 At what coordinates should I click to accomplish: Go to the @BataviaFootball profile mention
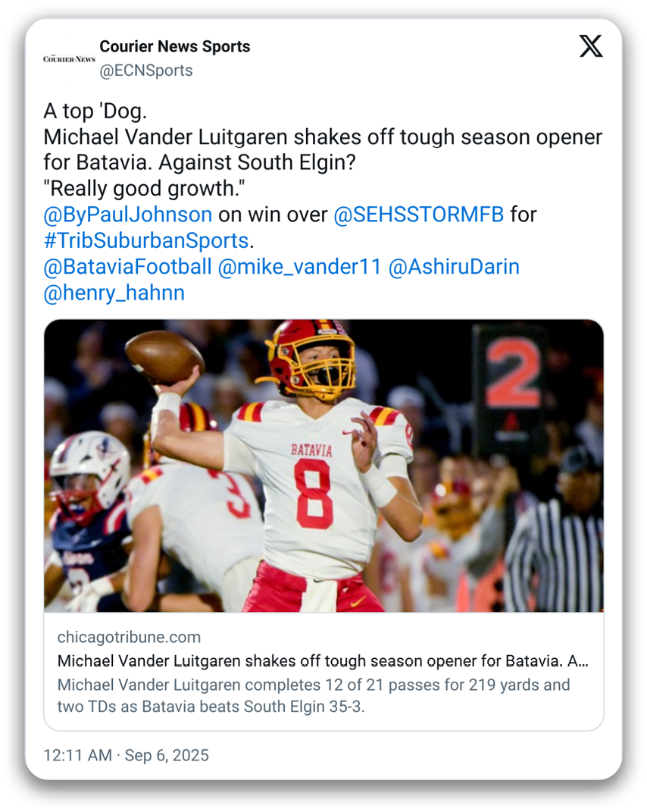tap(127, 267)
